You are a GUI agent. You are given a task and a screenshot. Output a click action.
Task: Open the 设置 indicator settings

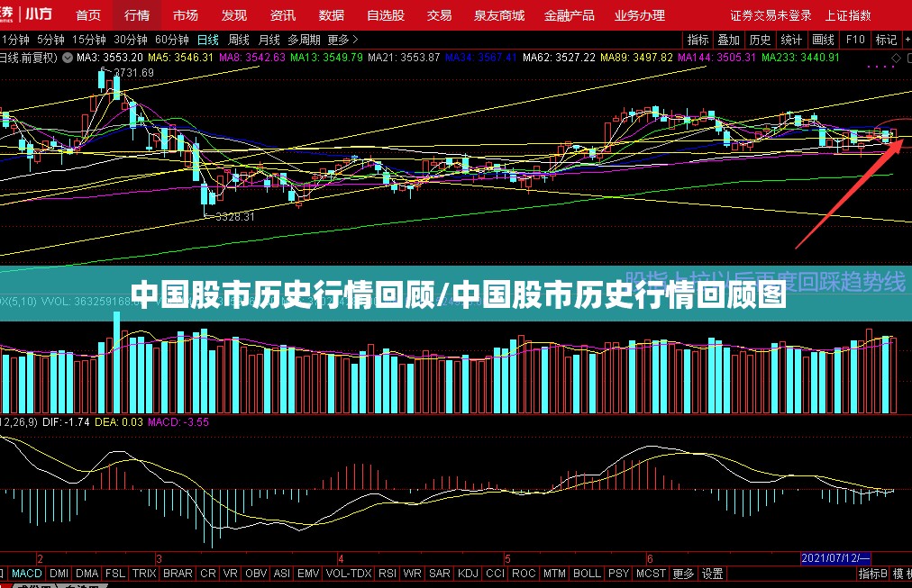click(x=712, y=574)
